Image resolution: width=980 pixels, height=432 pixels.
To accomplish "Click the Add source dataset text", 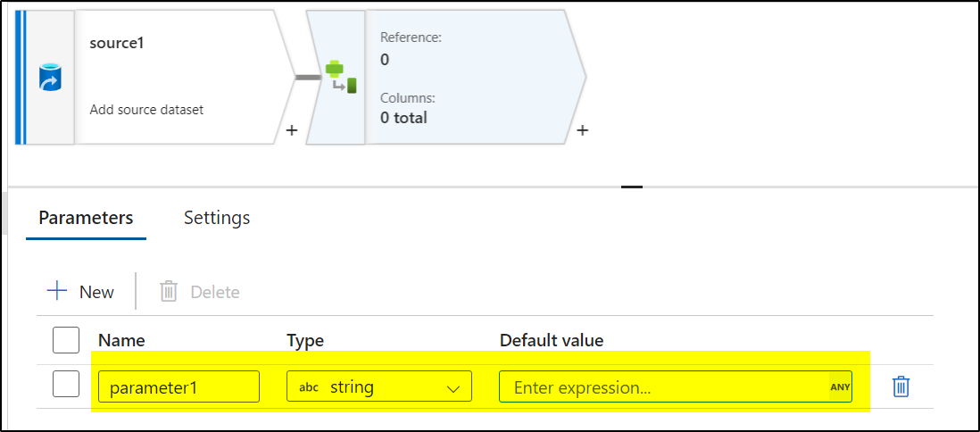I will [x=147, y=110].
